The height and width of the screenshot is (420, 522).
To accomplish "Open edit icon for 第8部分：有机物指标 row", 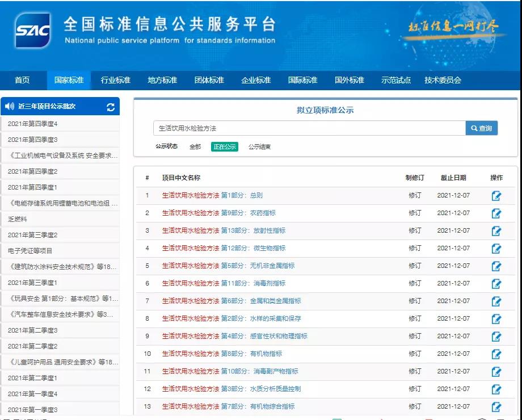I will pyautogui.click(x=496, y=354).
